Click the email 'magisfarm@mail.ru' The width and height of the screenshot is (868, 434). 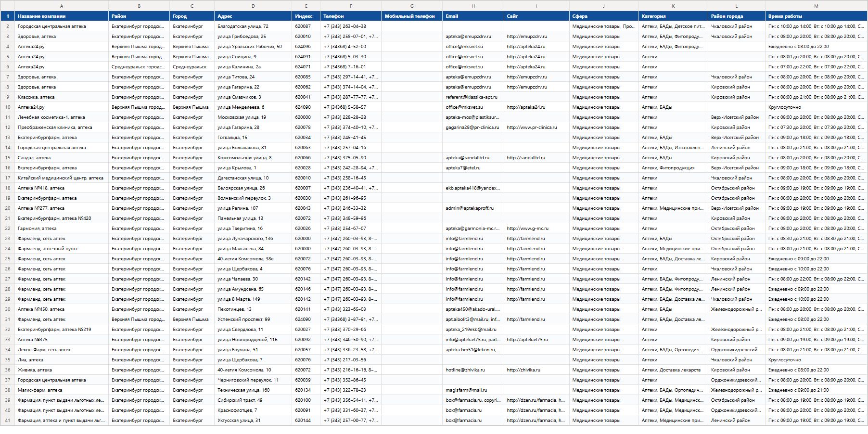point(473,390)
